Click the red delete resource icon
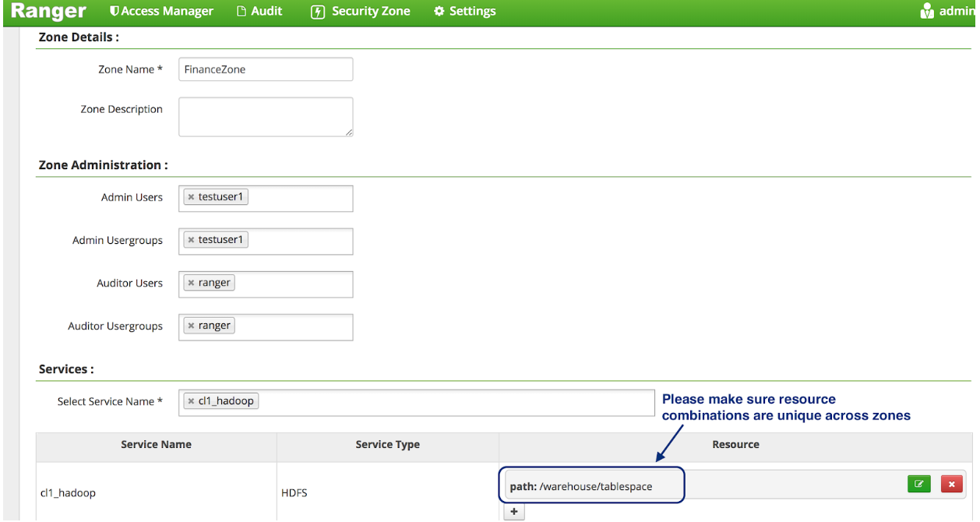The image size is (980, 522). 951,484
